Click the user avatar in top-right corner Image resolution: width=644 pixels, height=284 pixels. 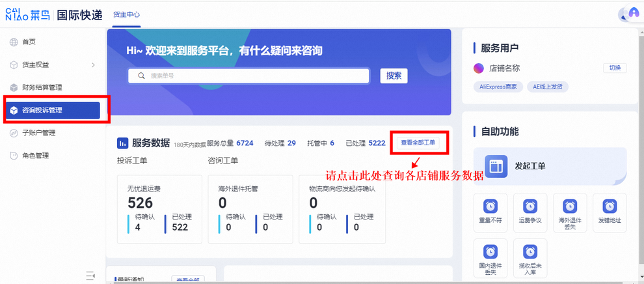pyautogui.click(x=631, y=14)
